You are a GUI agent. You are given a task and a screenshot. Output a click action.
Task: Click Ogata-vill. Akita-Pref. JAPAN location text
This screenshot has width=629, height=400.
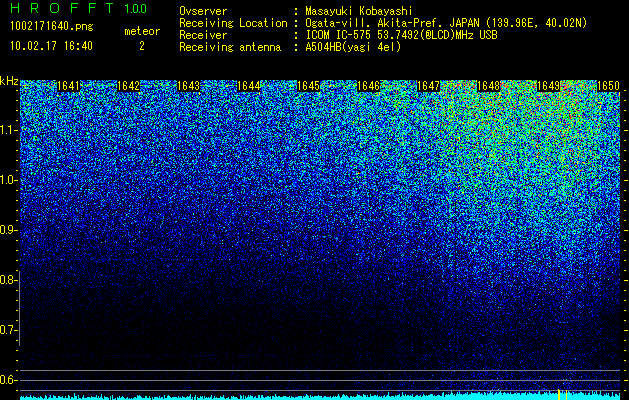tap(391, 24)
